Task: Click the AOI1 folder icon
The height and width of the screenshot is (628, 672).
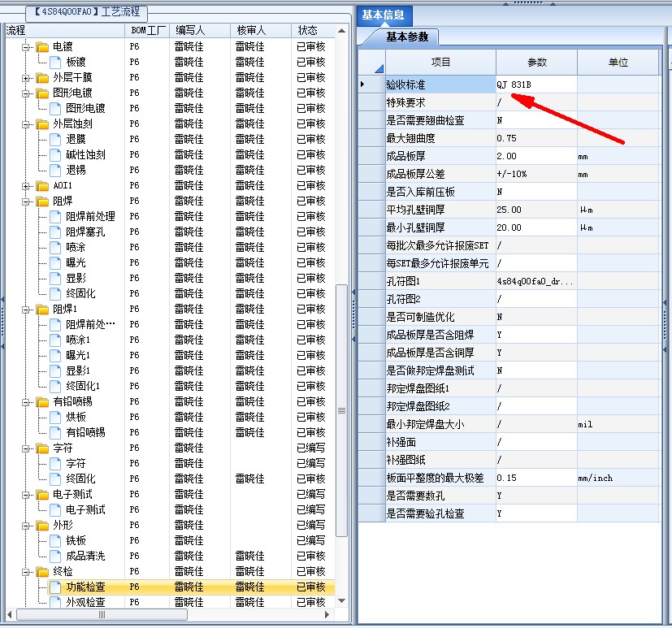Action: coord(42,185)
